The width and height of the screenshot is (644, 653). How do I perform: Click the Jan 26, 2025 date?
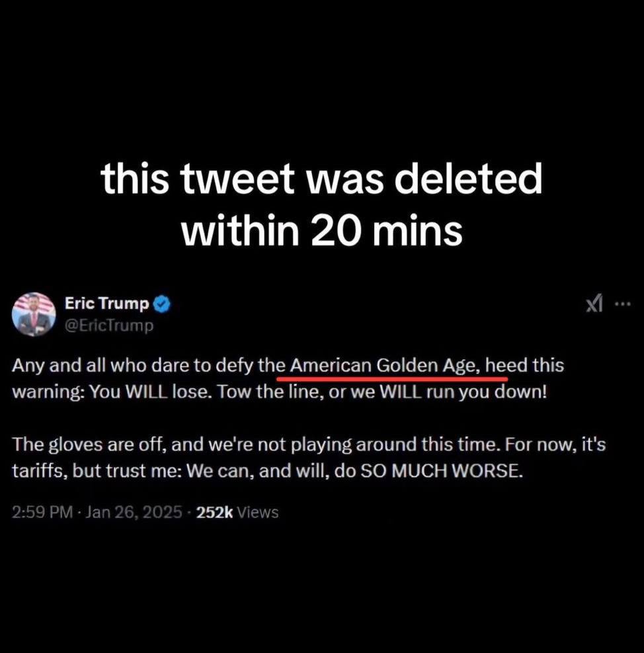coord(134,512)
